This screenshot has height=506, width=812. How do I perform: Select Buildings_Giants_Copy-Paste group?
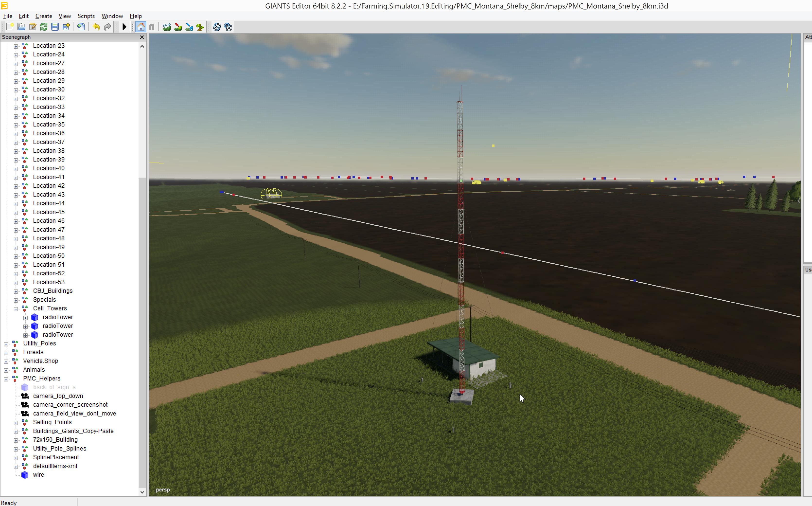coord(73,431)
